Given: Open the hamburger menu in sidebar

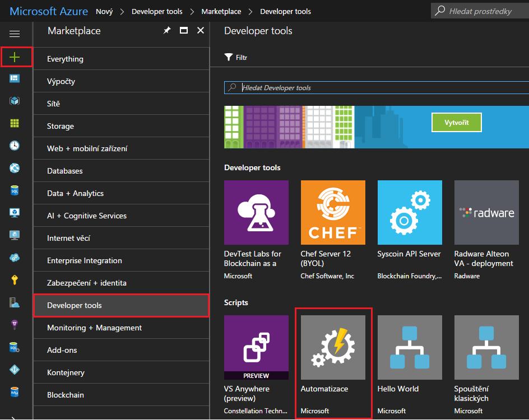Looking at the screenshot, I should pyautogui.click(x=15, y=34).
